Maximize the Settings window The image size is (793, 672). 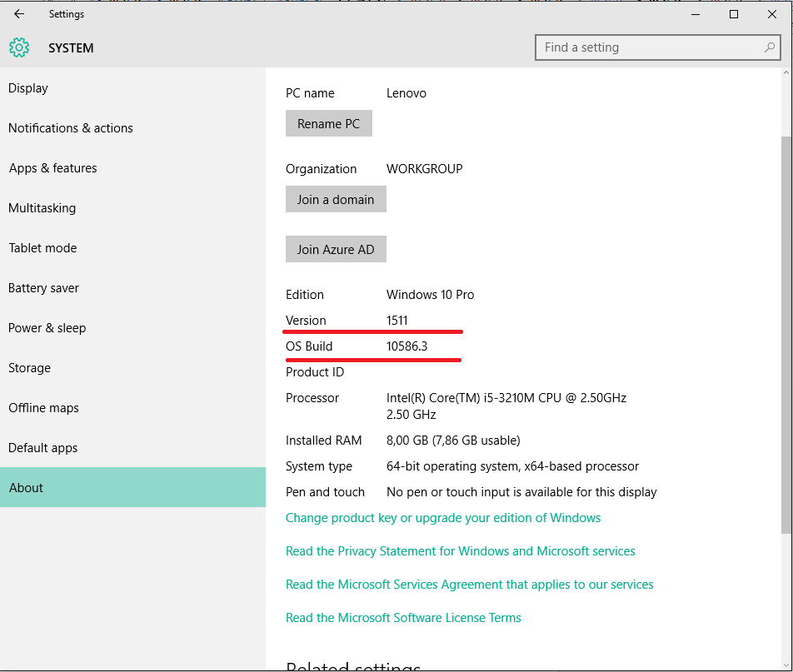click(734, 14)
